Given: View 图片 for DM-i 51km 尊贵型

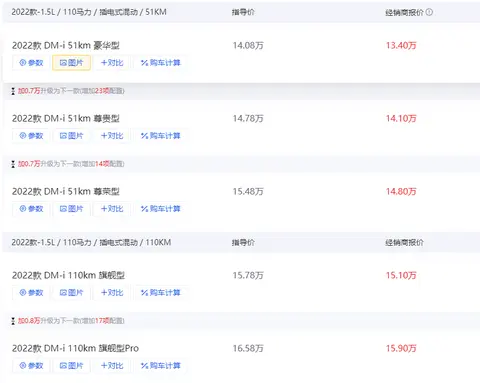Looking at the screenshot, I should click(71, 136).
